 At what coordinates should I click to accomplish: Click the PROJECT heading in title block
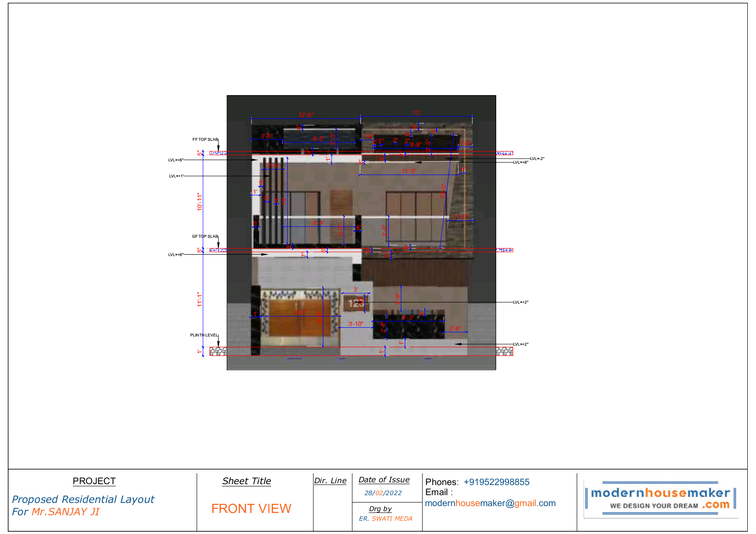click(94, 481)
